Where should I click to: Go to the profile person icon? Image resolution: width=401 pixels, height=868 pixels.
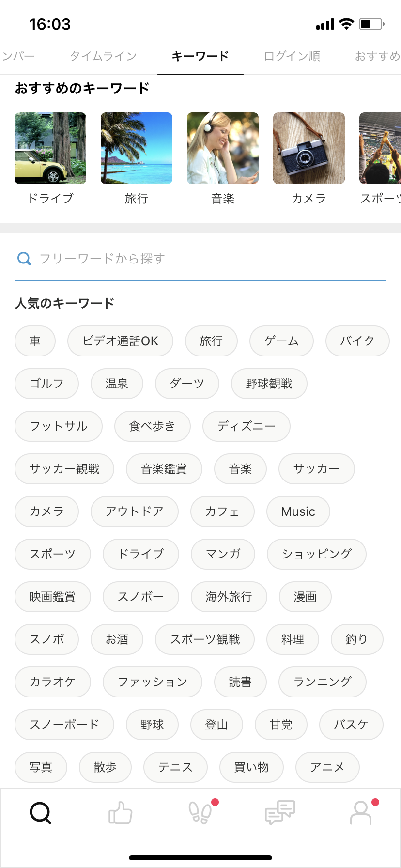click(360, 813)
